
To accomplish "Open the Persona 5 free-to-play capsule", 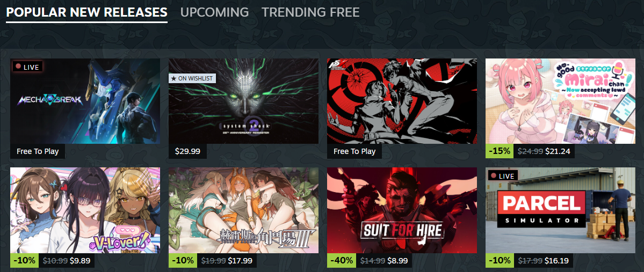I will tap(402, 101).
